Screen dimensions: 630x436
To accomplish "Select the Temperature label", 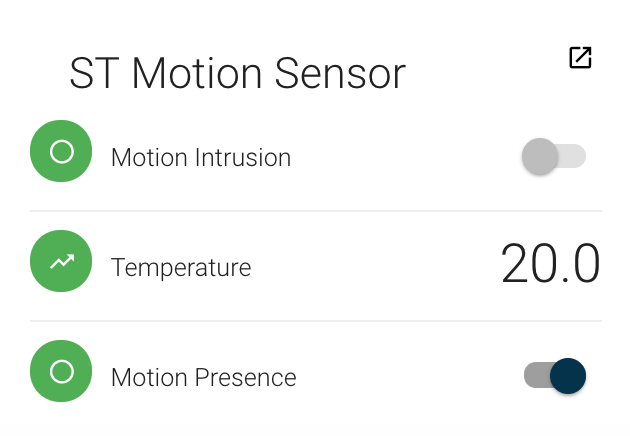I will pyautogui.click(x=181, y=268).
